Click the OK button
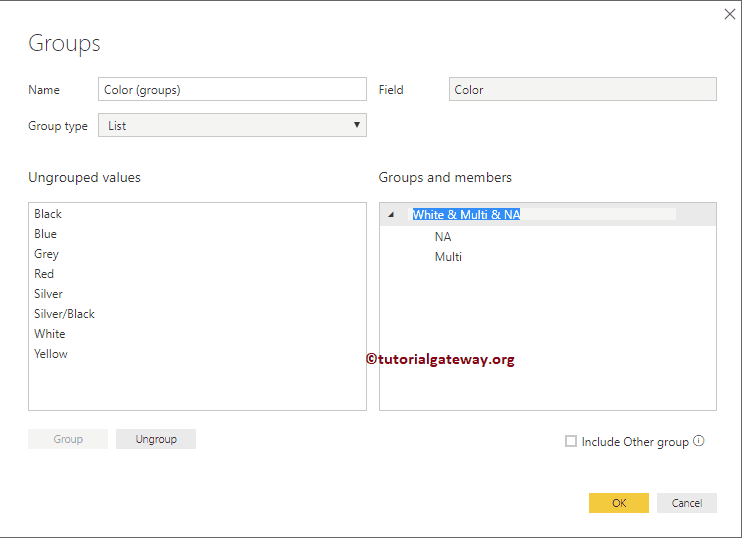 [618, 503]
